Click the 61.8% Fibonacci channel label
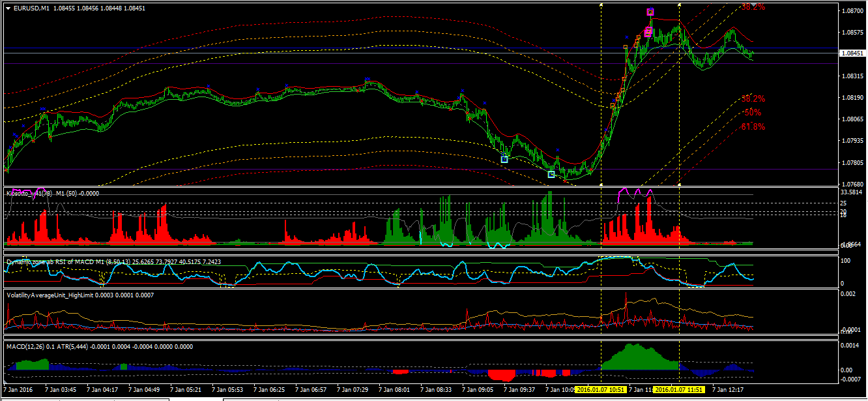The height and width of the screenshot is (401, 868). [753, 127]
